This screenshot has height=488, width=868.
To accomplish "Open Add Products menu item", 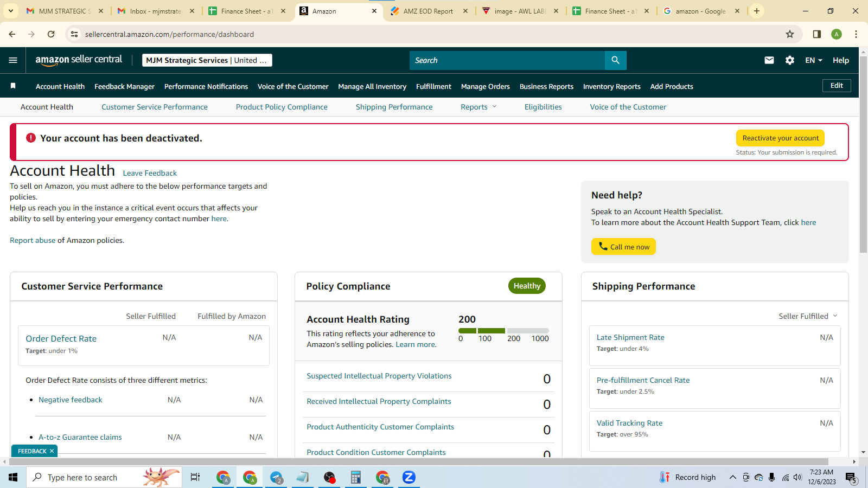I will click(672, 86).
